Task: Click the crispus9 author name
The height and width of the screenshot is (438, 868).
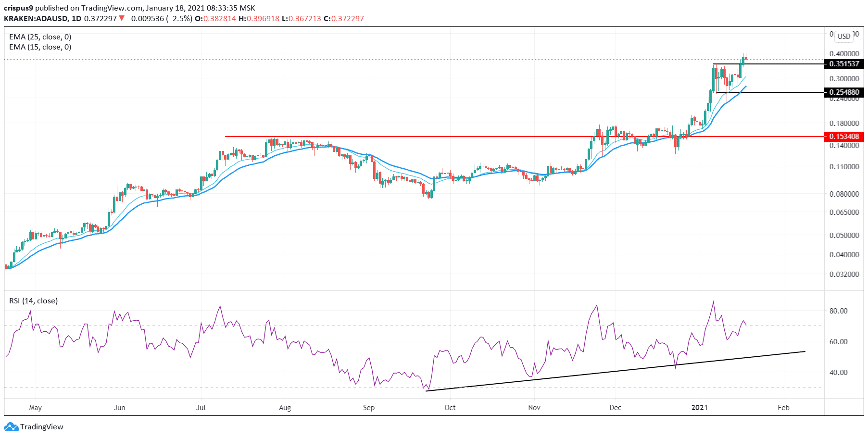Action: 18,8
